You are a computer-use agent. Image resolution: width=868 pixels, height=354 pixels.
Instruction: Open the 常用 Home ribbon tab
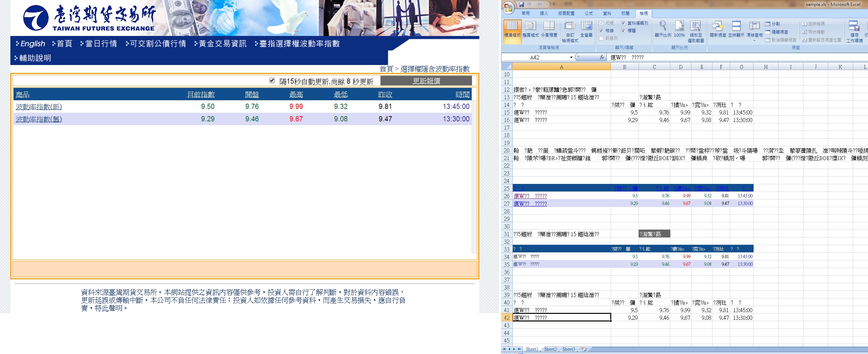526,13
